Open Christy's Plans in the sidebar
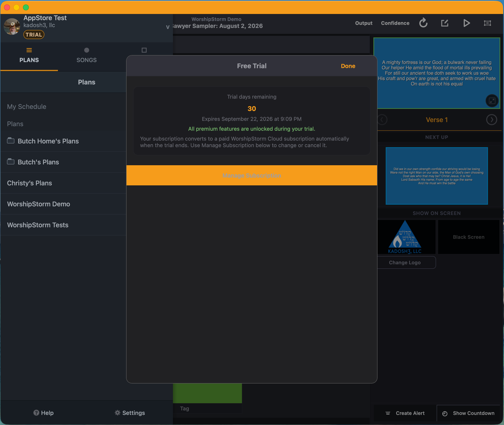The image size is (504, 425). pos(63,183)
